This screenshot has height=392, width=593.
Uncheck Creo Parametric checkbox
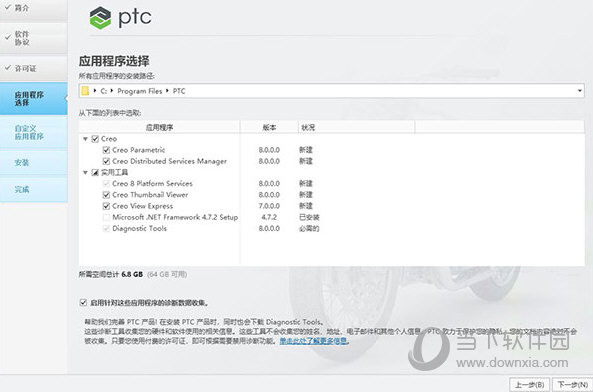pos(106,150)
